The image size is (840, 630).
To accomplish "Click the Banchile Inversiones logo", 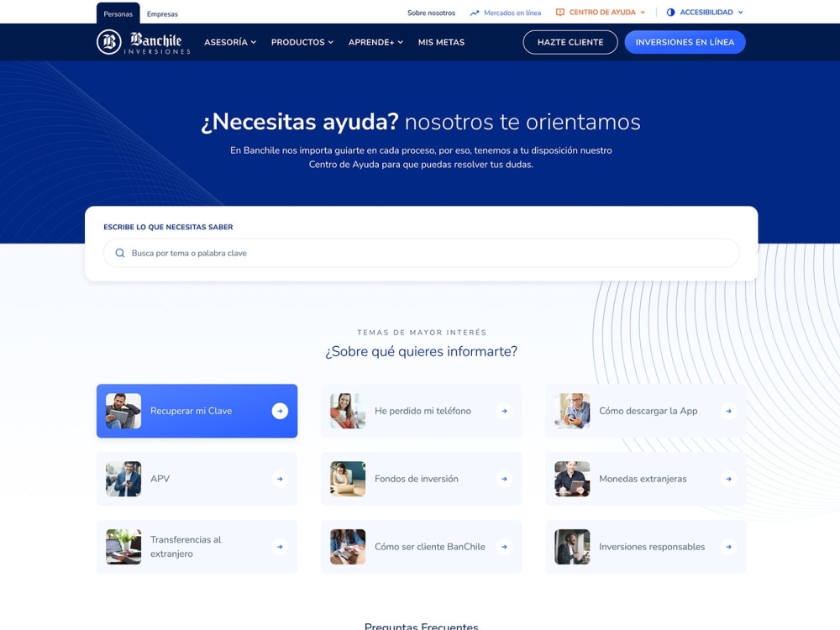I will click(x=143, y=42).
